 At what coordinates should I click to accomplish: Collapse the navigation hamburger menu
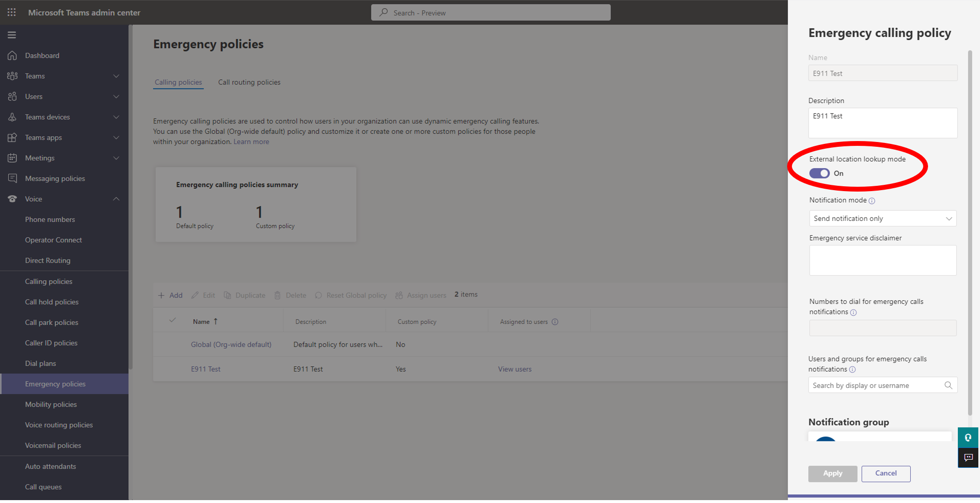pyautogui.click(x=12, y=35)
